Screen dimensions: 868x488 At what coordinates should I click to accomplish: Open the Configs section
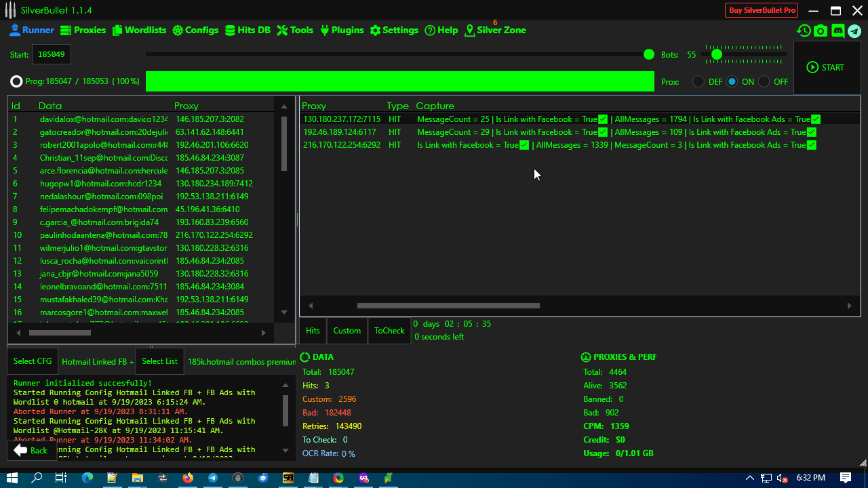click(x=195, y=30)
